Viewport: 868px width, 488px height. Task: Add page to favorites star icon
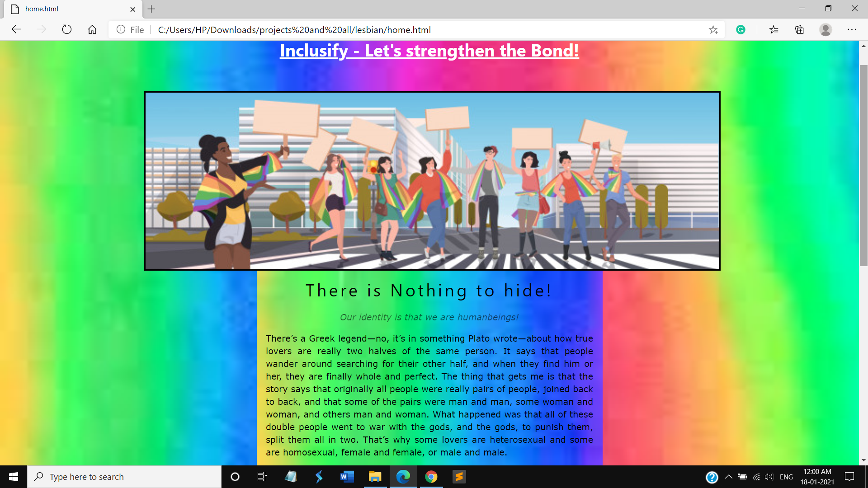coord(713,30)
